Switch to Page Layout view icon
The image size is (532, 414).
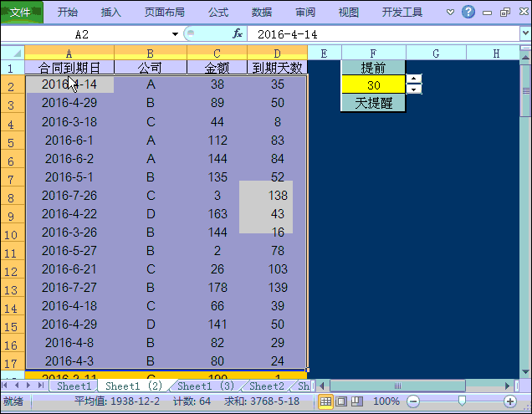(x=340, y=401)
